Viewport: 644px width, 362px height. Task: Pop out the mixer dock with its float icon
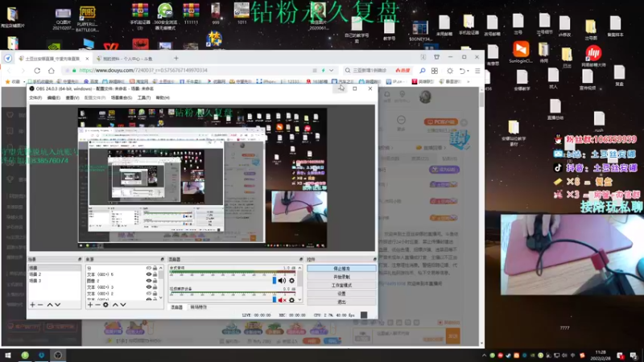pos(301,259)
